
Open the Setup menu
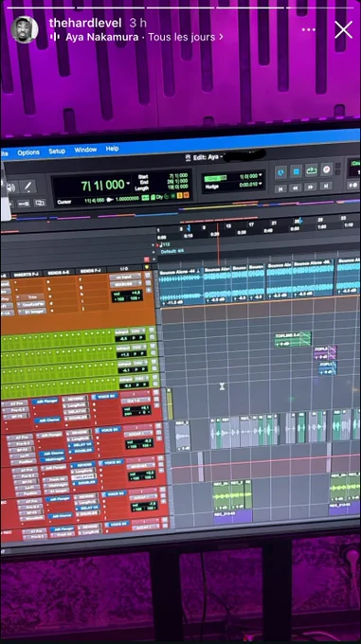click(x=57, y=151)
